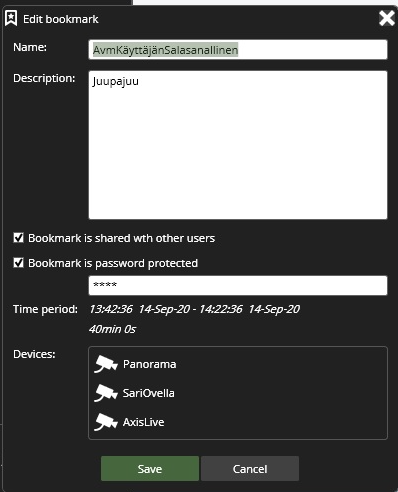The width and height of the screenshot is (398, 492).
Task: Click the Edit bookmark title text
Action: 61,19
